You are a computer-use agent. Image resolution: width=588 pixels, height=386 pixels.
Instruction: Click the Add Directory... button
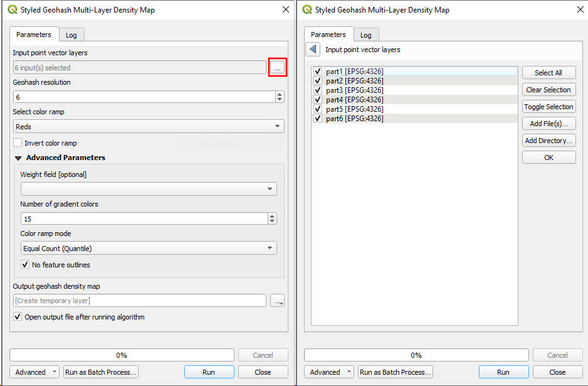tap(549, 140)
